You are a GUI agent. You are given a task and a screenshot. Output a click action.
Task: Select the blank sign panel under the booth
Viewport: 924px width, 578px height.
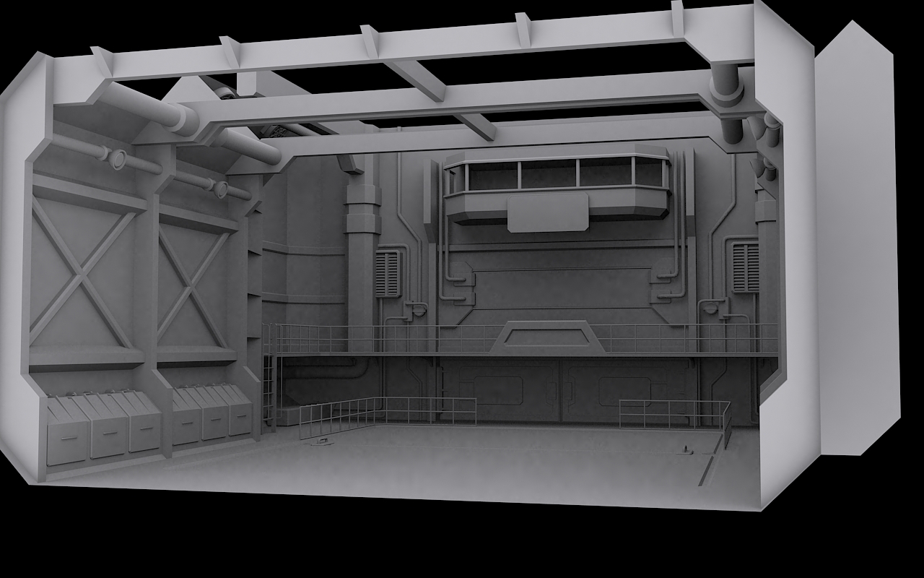[548, 212]
